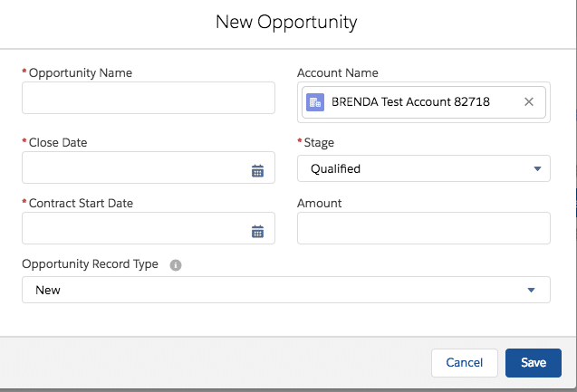The width and height of the screenshot is (577, 392).
Task: Click the Opportunity Record Type label
Action: point(90,264)
